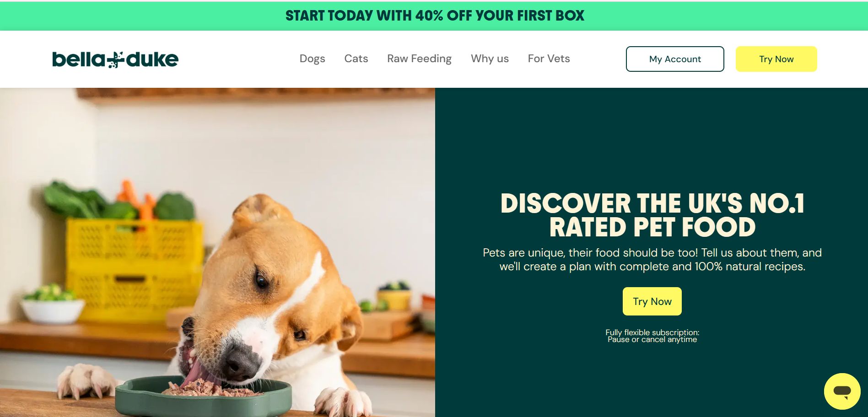Click the word bella in the logo
Image resolution: width=868 pixels, height=417 pixels.
[79, 59]
